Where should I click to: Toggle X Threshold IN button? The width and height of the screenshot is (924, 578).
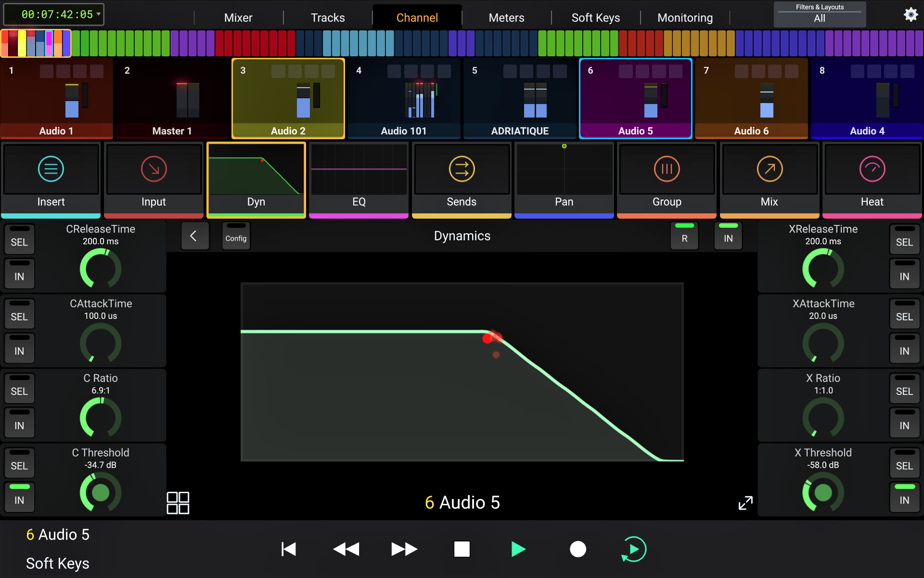[x=904, y=497]
